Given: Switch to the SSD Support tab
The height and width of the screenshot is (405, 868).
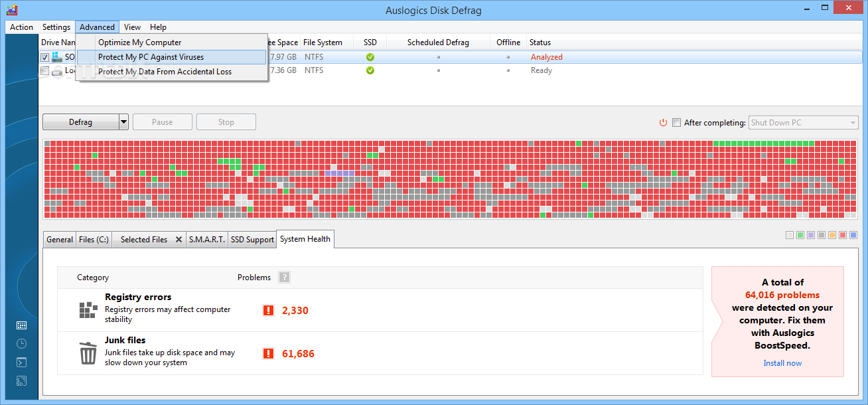Looking at the screenshot, I should pyautogui.click(x=252, y=240).
